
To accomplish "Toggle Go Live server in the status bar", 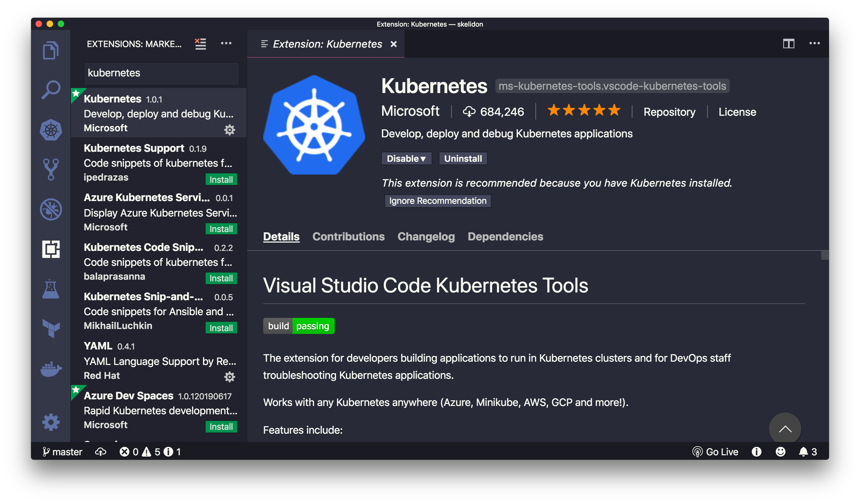I will [715, 452].
